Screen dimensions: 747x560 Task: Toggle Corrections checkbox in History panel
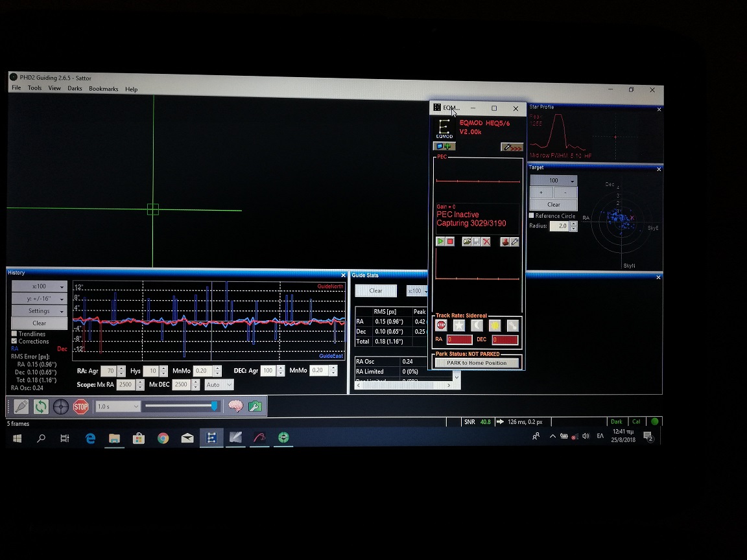click(x=14, y=341)
